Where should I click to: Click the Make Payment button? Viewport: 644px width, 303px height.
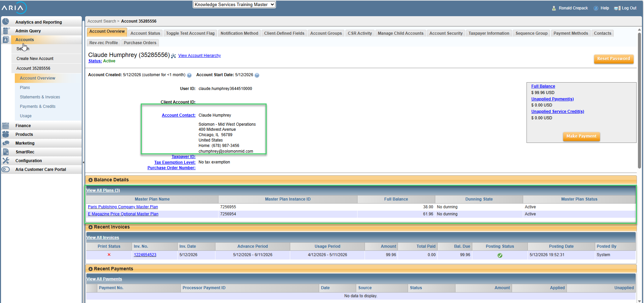click(581, 136)
